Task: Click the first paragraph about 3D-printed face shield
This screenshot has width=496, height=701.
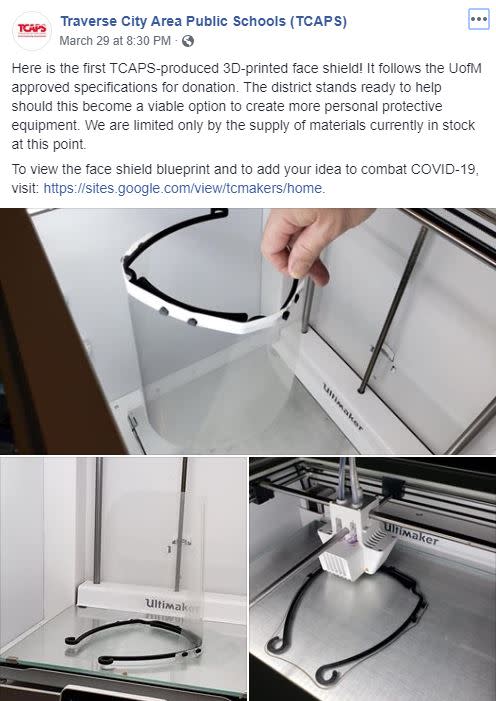Action: click(x=247, y=106)
